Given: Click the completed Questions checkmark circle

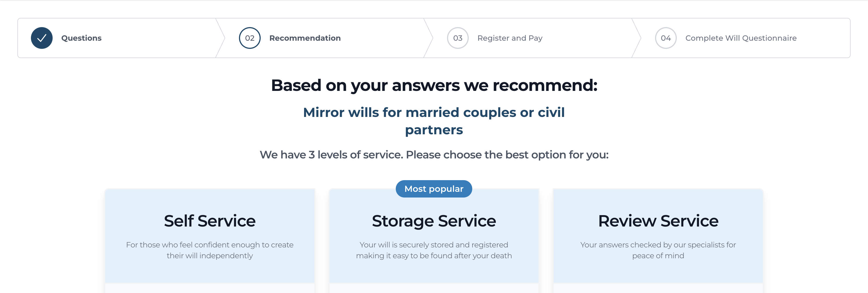Looking at the screenshot, I should click(x=42, y=38).
